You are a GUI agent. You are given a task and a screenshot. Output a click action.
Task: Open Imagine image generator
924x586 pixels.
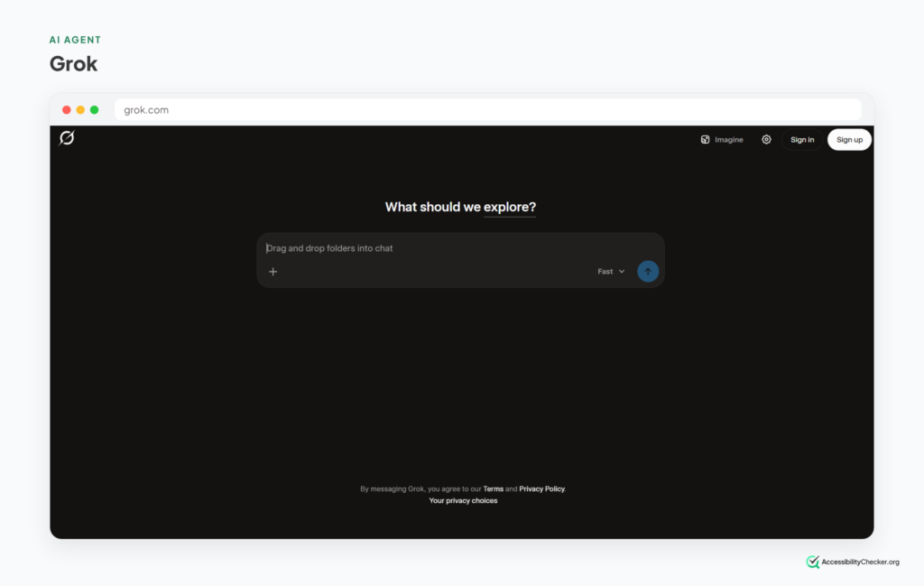(x=722, y=140)
